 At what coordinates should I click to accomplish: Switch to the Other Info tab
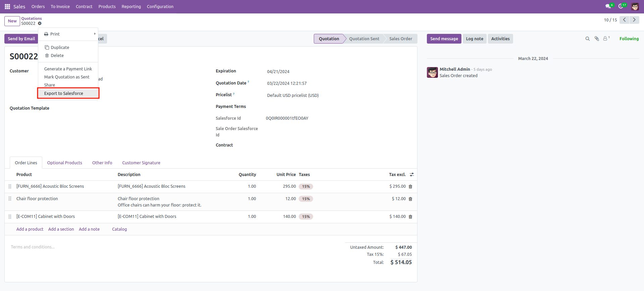(102, 163)
